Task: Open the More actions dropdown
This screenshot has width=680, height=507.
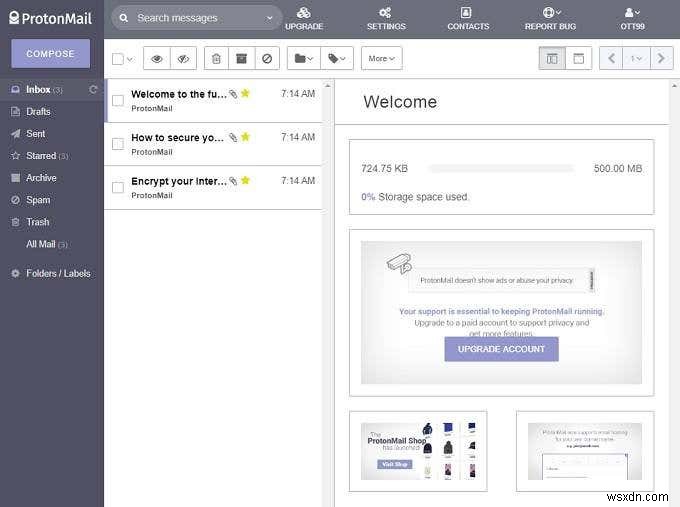Action: [x=381, y=58]
